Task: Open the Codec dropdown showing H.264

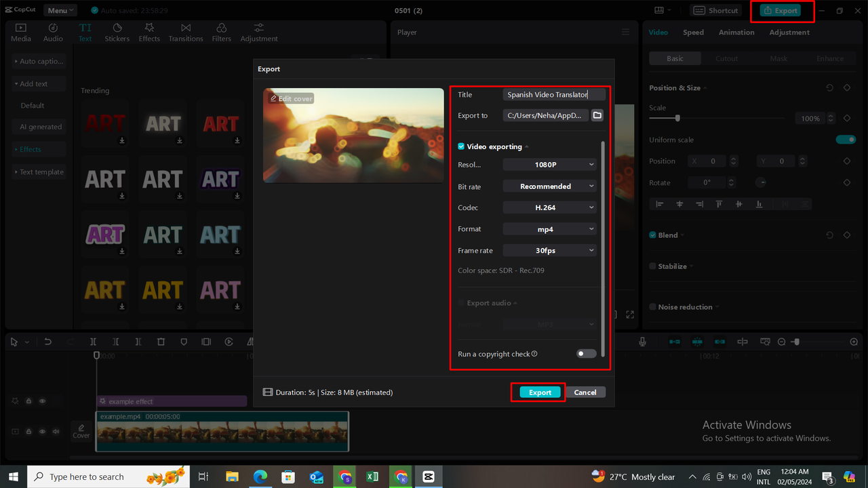Action: pos(549,207)
